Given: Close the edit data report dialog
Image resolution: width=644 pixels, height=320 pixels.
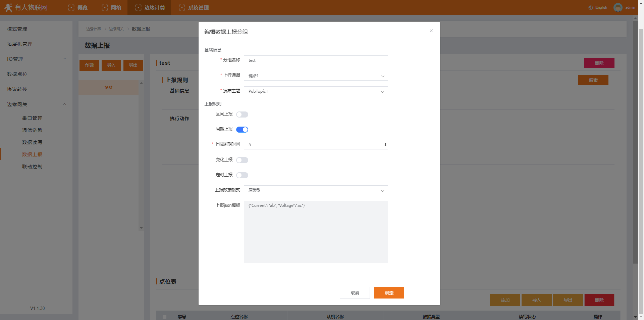Looking at the screenshot, I should [431, 31].
